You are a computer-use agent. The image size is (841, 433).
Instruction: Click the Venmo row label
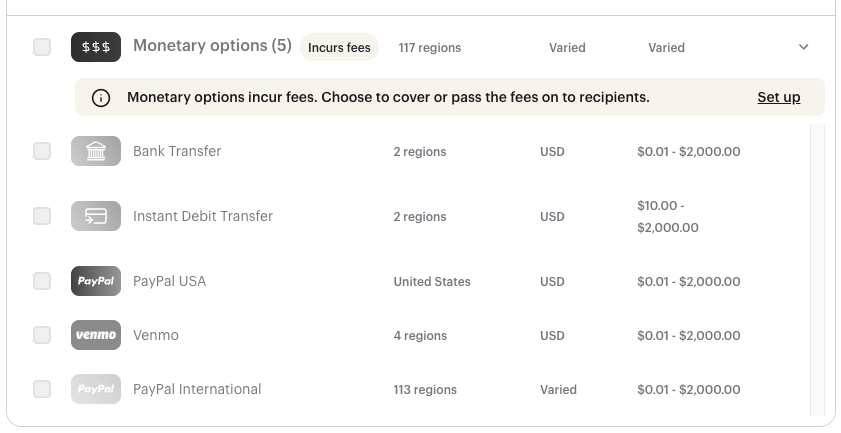156,335
